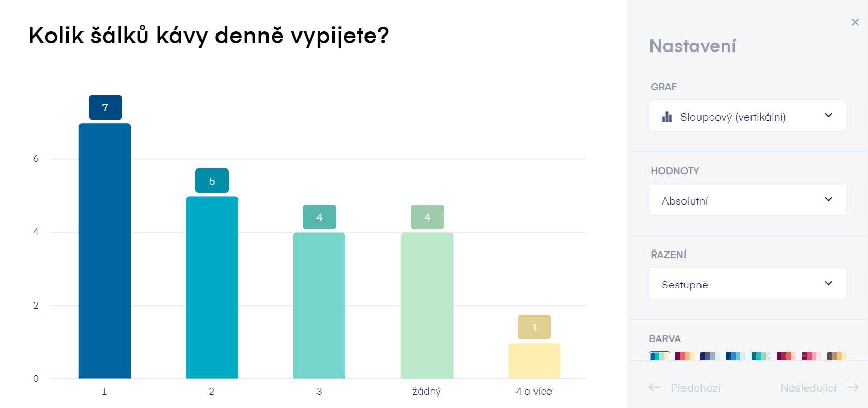Open the GRAF chart type dropdown
The image size is (868, 408).
click(x=748, y=116)
